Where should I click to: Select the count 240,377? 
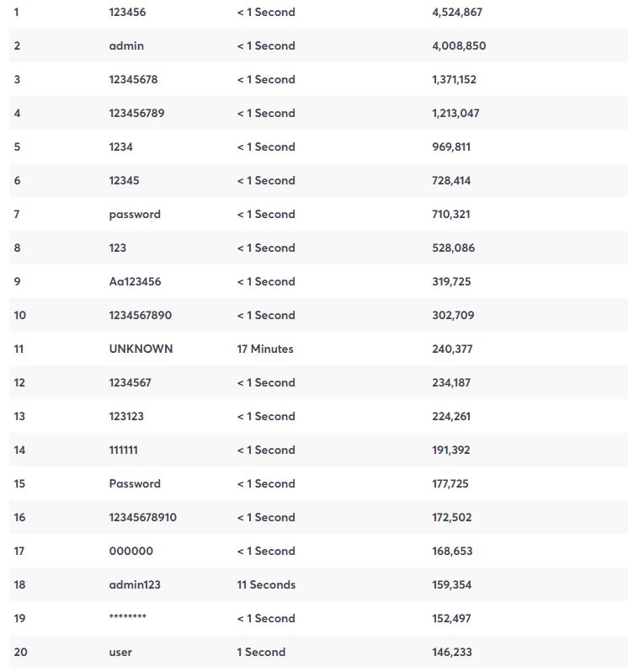(x=452, y=349)
